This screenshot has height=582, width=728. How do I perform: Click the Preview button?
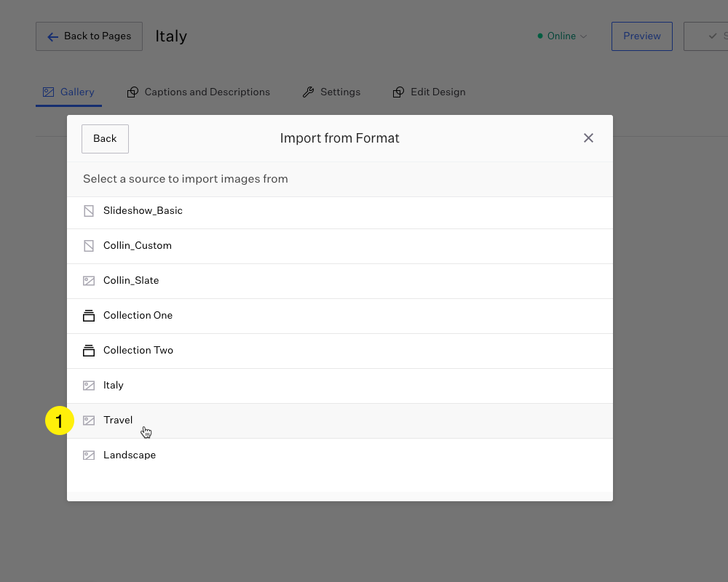click(641, 36)
